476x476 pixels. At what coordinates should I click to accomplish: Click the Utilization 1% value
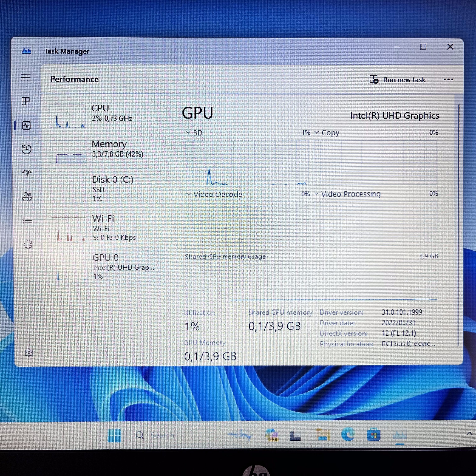[192, 327]
